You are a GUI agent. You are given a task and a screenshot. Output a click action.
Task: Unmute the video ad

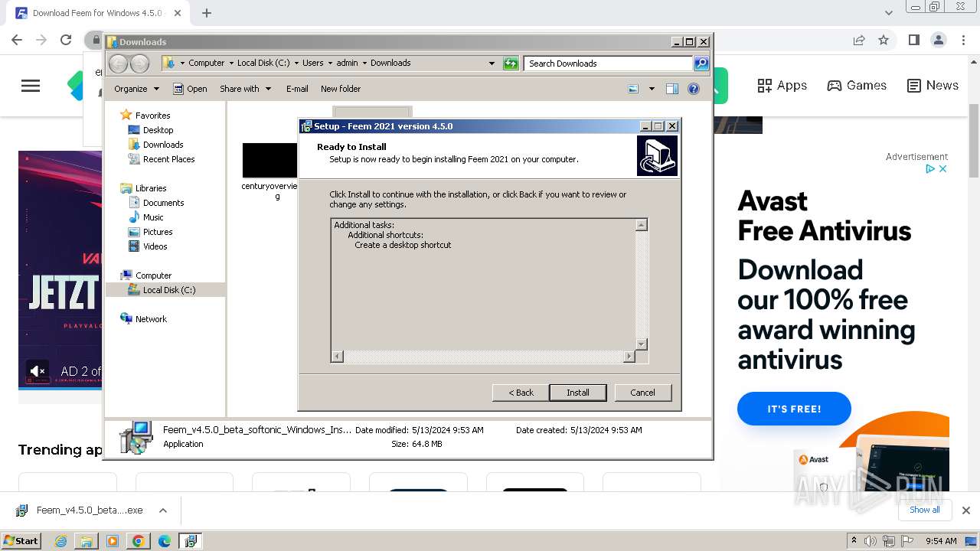37,371
